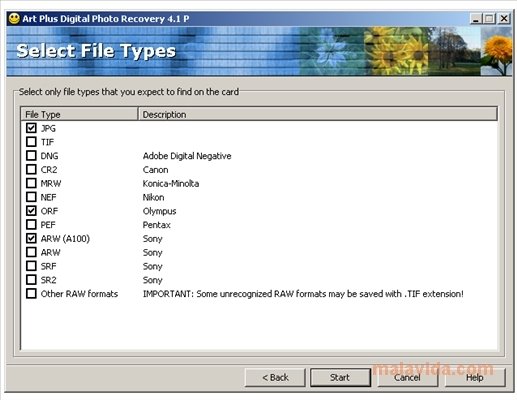Click the Description column header
517x400 pixels.
pos(318,114)
